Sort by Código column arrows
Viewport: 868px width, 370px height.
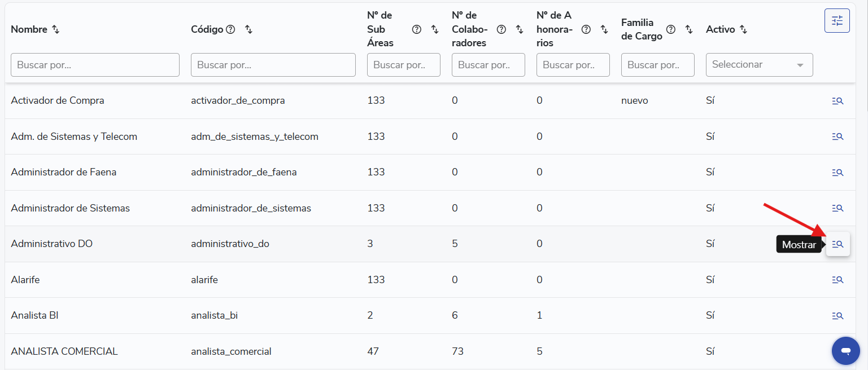pyautogui.click(x=248, y=29)
